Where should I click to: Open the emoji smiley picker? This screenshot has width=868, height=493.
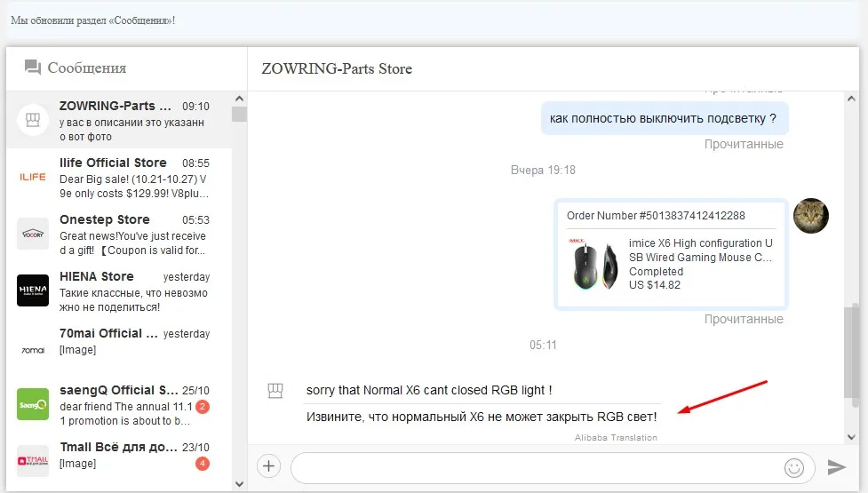click(794, 468)
